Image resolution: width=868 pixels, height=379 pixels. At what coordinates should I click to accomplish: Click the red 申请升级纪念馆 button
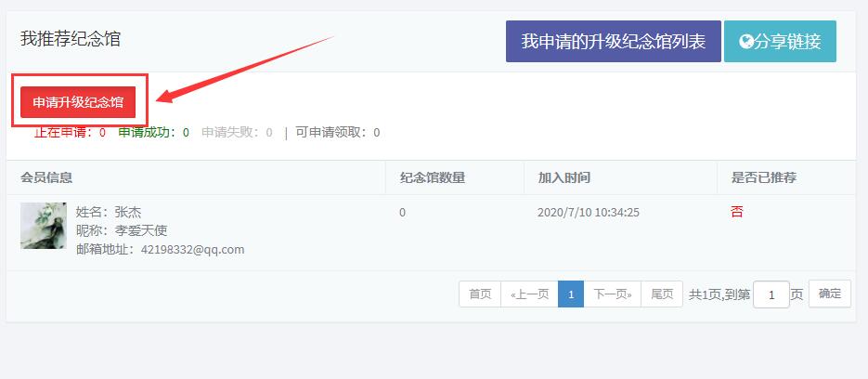tap(78, 102)
